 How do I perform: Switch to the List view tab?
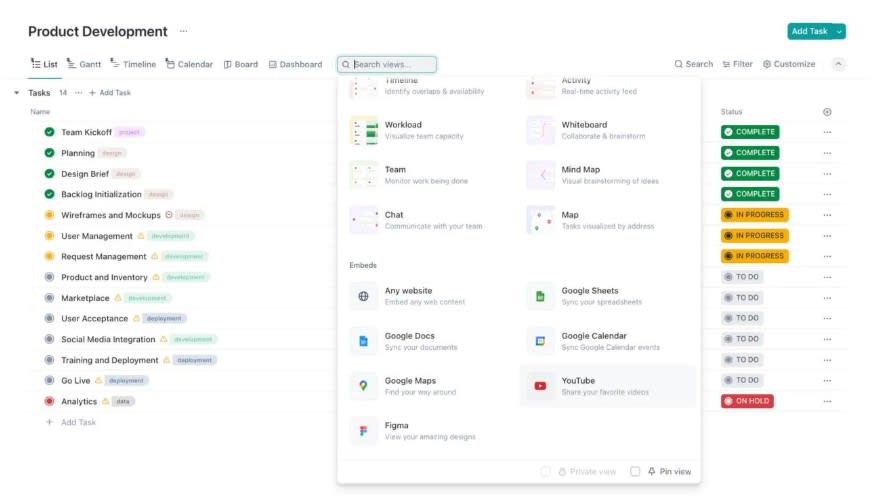pyautogui.click(x=44, y=64)
